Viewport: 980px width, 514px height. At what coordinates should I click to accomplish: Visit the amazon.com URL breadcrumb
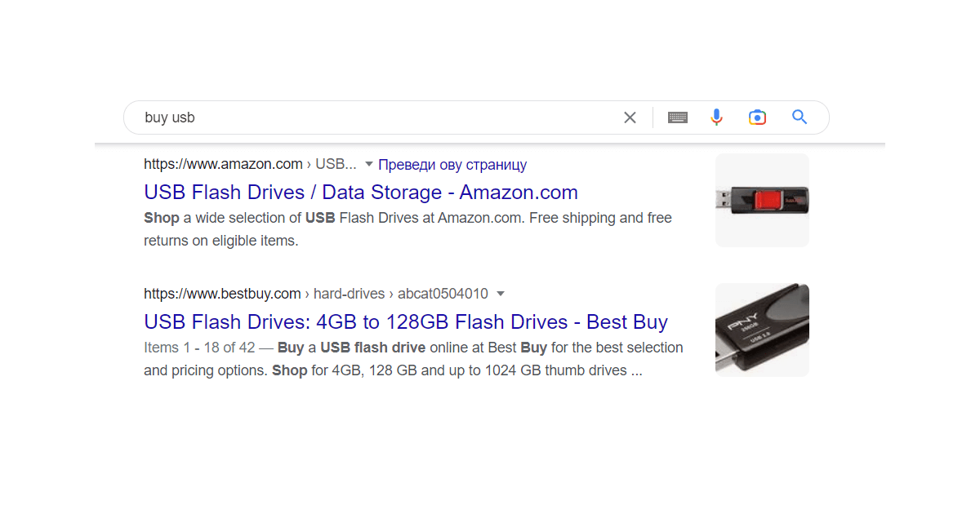click(x=223, y=164)
